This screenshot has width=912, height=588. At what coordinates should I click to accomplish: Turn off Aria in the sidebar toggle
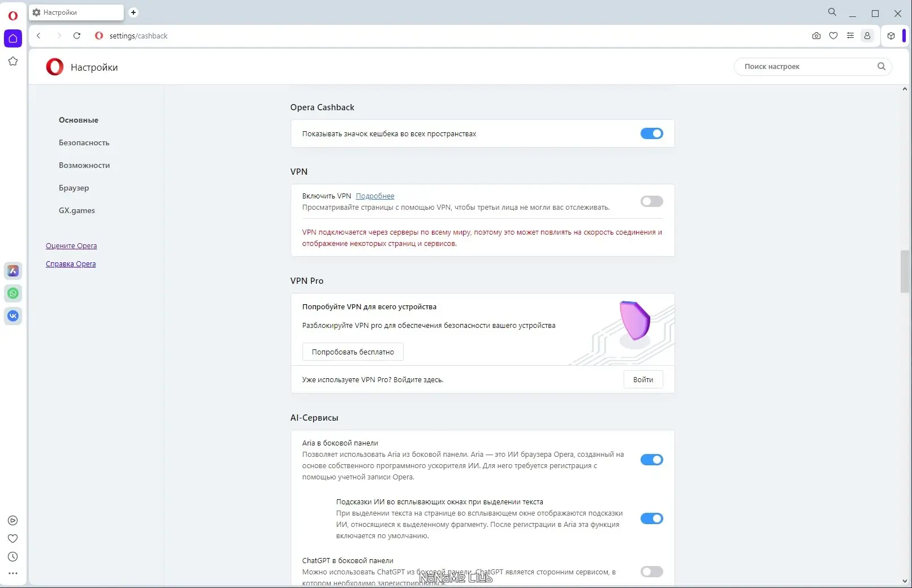click(652, 460)
